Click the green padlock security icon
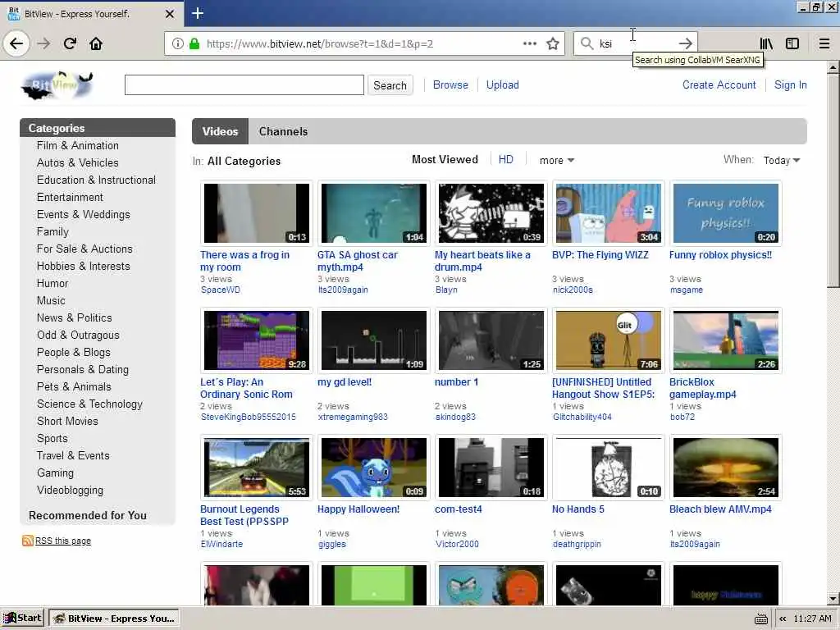Image resolution: width=840 pixels, height=630 pixels. [x=194, y=43]
